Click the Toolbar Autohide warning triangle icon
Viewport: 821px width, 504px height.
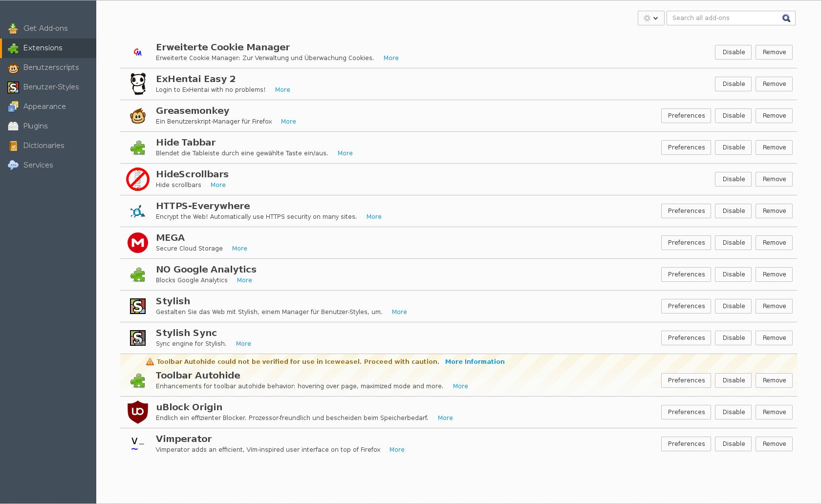tap(150, 362)
